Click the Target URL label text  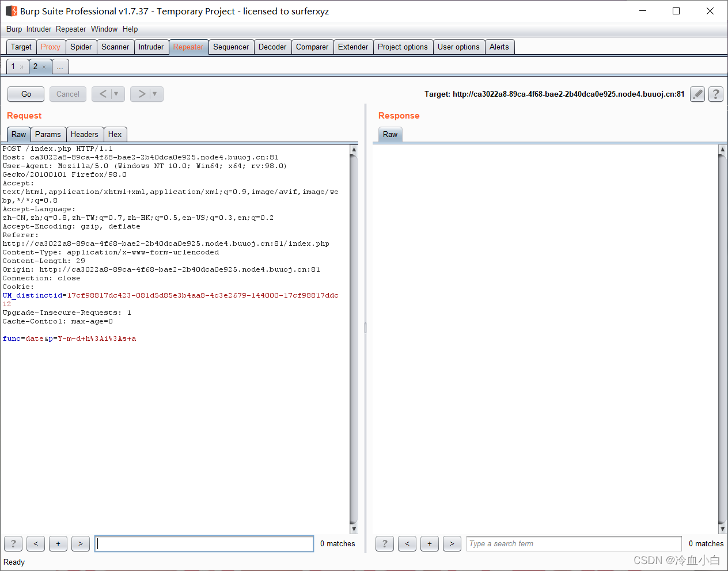pyautogui.click(x=554, y=94)
